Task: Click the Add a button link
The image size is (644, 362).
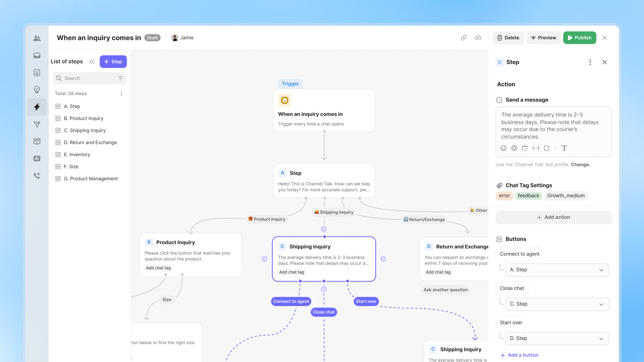Action: (x=523, y=355)
